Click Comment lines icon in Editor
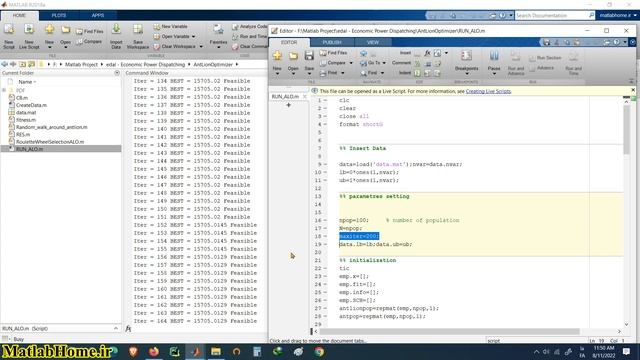This screenshot has width=640, height=360. pos(417,63)
